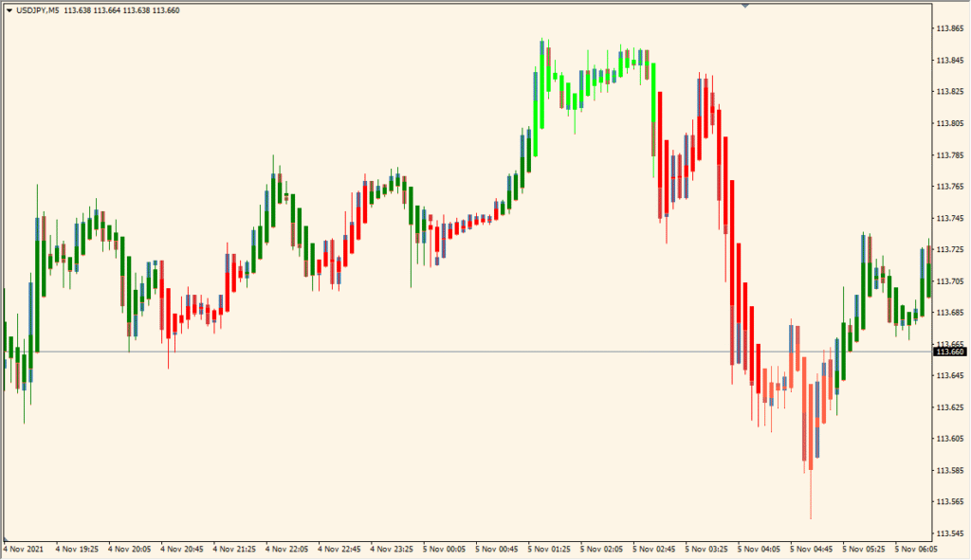The width and height of the screenshot is (971, 560).
Task: Click the 4 Nov 20:05 time label
Action: [129, 549]
